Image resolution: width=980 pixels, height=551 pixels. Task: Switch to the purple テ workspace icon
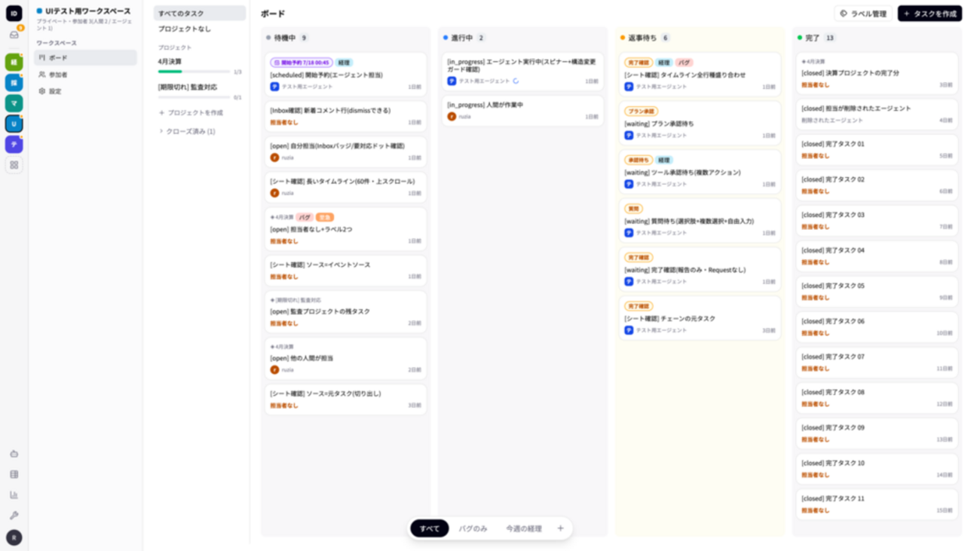pyautogui.click(x=14, y=144)
